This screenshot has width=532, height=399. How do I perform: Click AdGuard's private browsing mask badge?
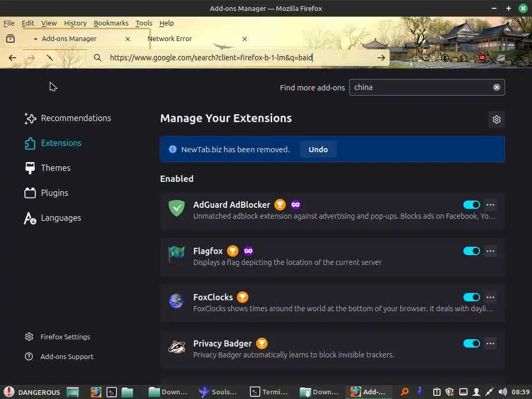click(x=296, y=205)
